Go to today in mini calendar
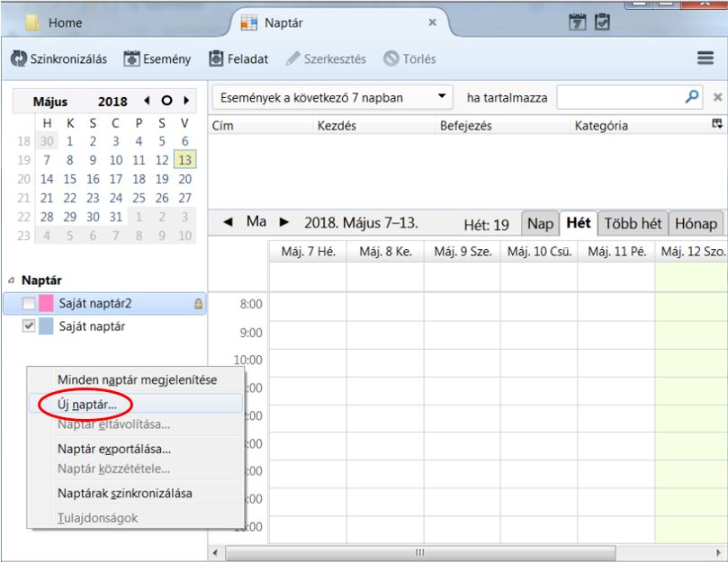 [x=168, y=102]
